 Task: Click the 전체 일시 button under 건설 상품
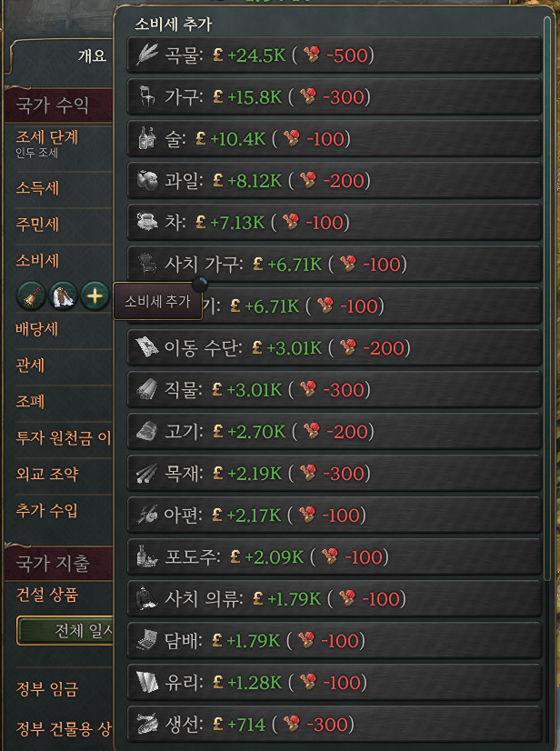pos(65,630)
